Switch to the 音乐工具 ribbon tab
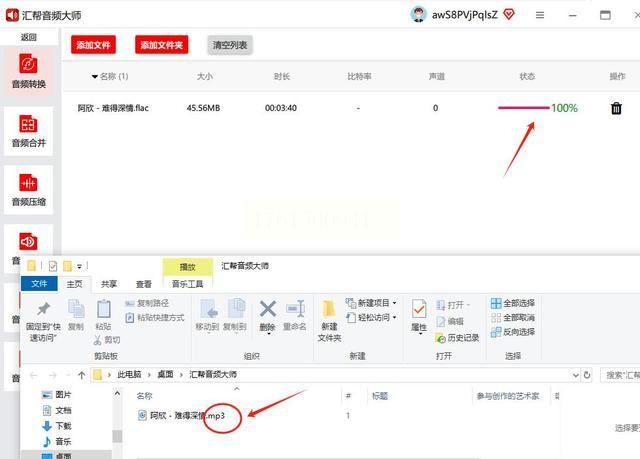The width and height of the screenshot is (640, 459). tap(187, 284)
